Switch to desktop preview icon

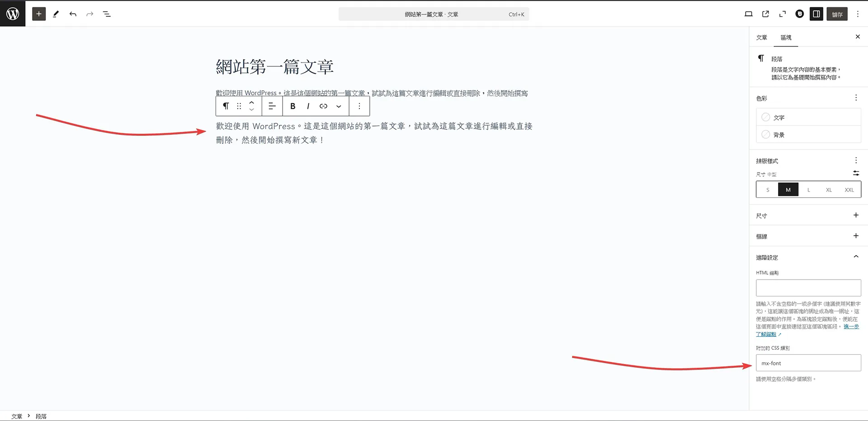pyautogui.click(x=749, y=14)
